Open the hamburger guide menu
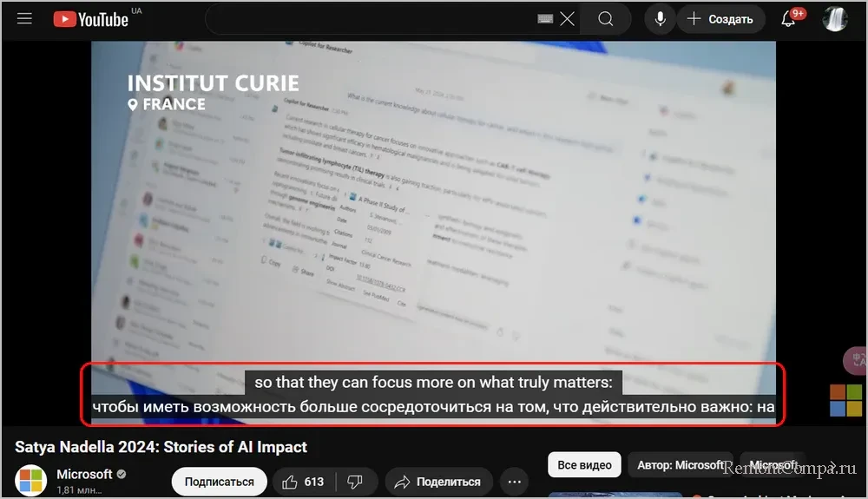The height and width of the screenshot is (499, 868). coord(24,19)
